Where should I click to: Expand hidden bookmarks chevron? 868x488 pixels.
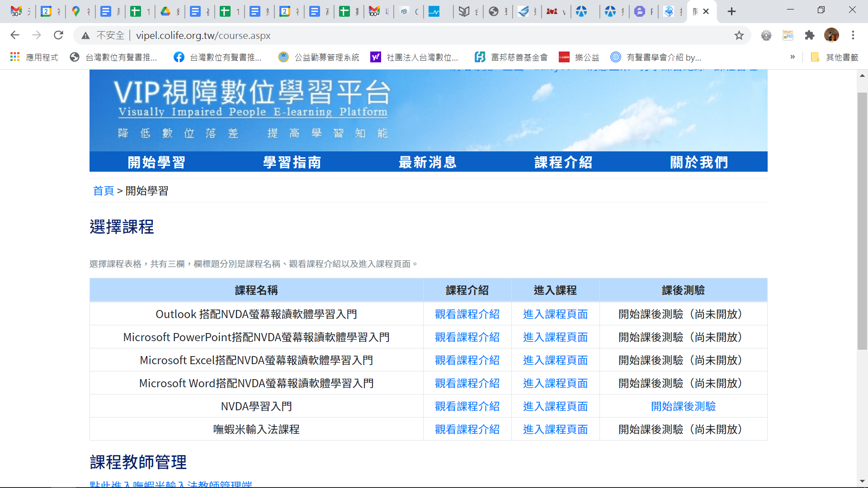[x=793, y=57]
